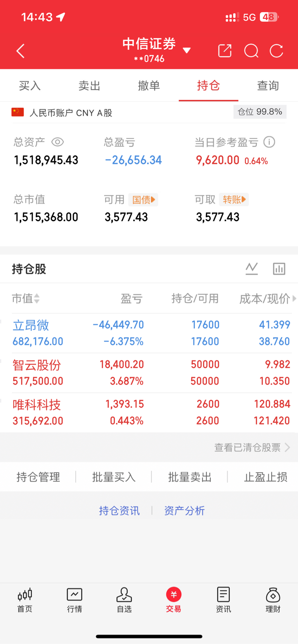Tap the signal strength bars

pyautogui.click(x=232, y=17)
